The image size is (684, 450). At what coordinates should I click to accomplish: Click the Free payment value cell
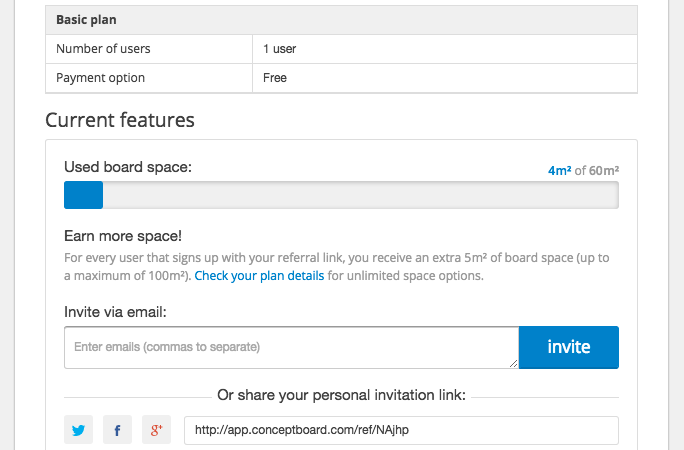445,78
